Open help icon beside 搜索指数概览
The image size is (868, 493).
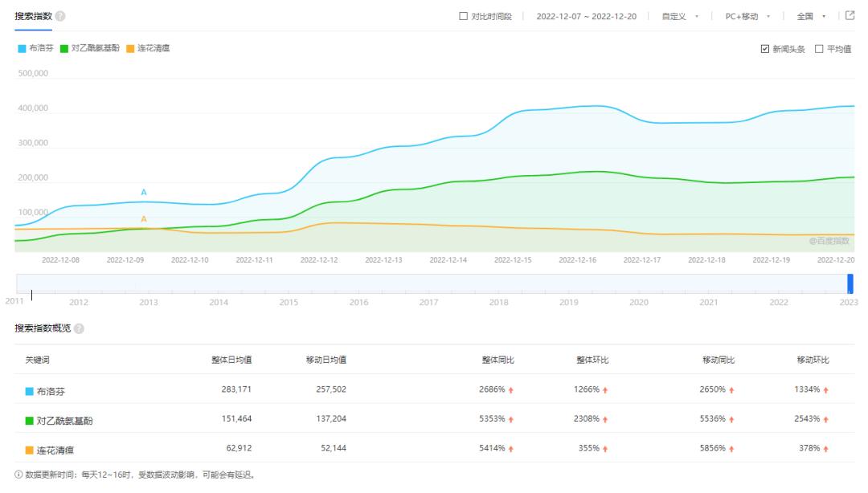[79, 328]
